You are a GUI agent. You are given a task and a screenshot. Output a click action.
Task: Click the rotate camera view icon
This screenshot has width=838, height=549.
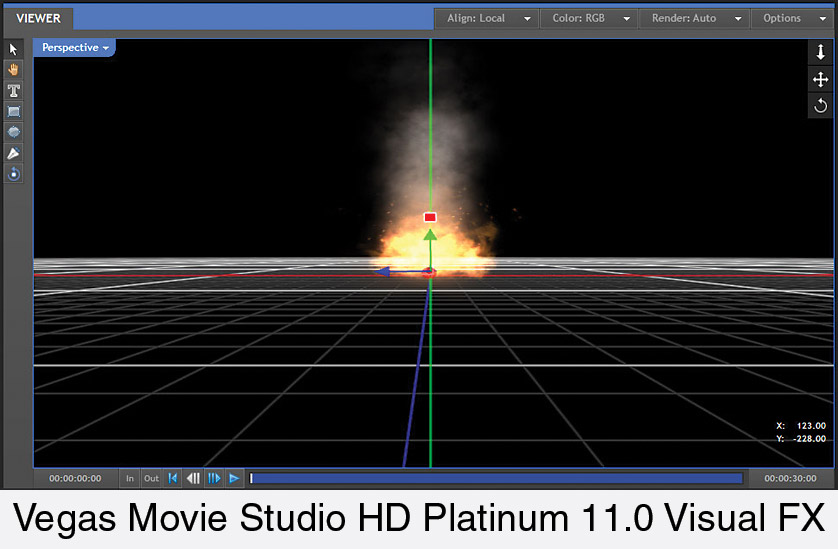[820, 105]
